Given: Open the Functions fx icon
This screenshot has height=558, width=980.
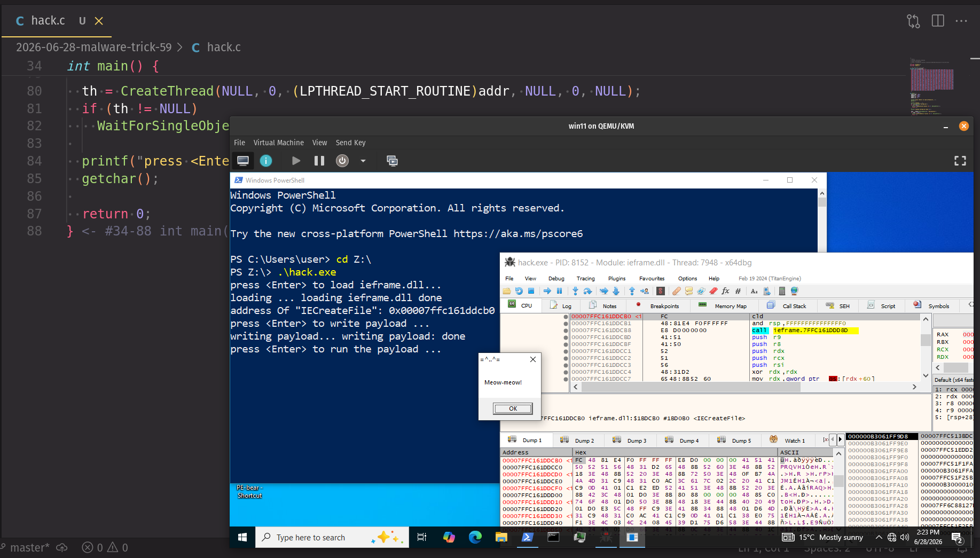Looking at the screenshot, I should click(x=725, y=291).
